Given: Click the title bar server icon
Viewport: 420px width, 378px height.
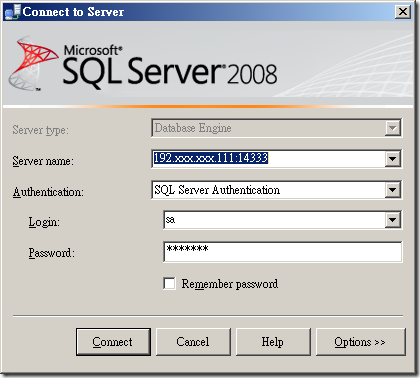Looking at the screenshot, I should coord(12,12).
